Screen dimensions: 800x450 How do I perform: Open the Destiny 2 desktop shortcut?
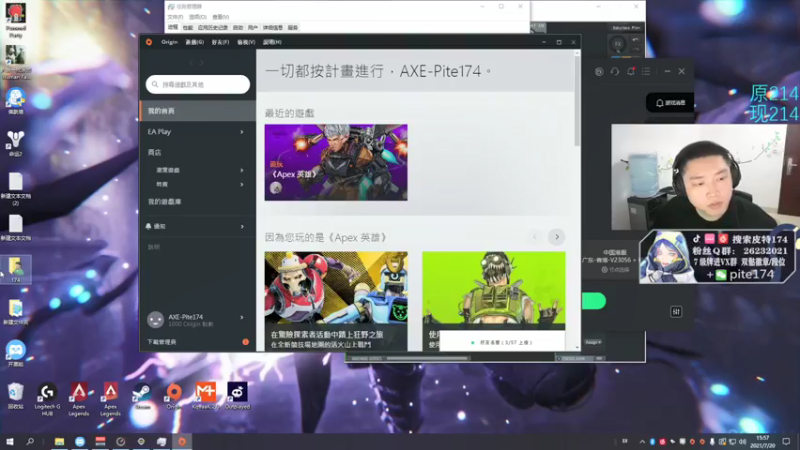16,143
